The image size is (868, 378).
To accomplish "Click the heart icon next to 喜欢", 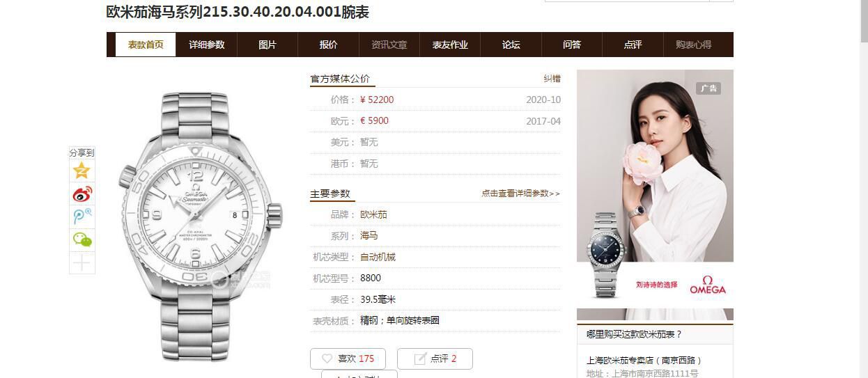I will tap(327, 359).
